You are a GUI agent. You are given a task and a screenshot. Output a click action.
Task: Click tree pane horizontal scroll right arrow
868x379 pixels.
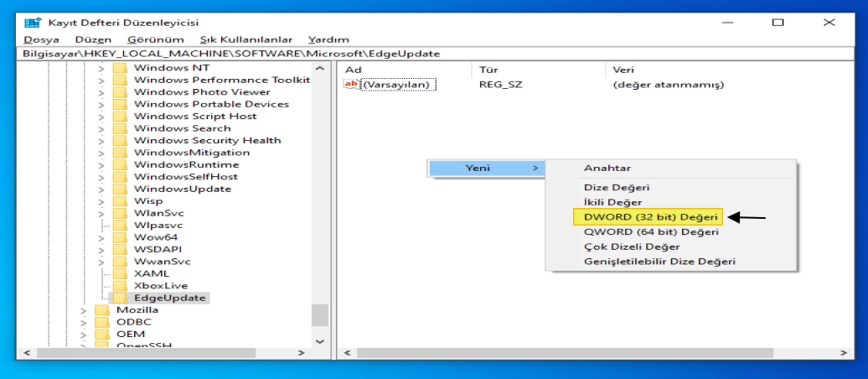(302, 352)
